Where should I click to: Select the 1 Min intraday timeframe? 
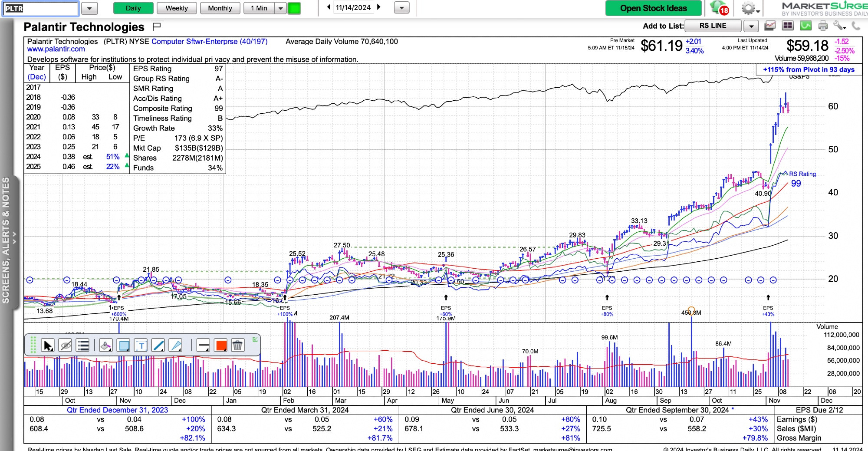259,8
